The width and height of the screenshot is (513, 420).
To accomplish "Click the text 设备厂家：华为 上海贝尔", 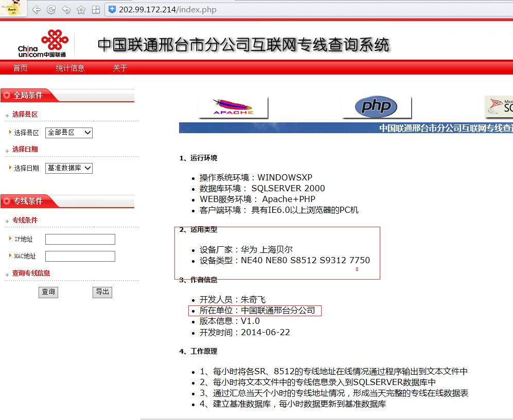I will [x=246, y=250].
